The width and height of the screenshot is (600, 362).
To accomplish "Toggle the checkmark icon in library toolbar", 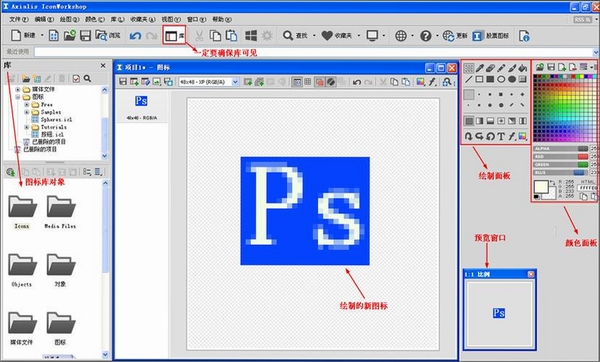I will (x=76, y=78).
